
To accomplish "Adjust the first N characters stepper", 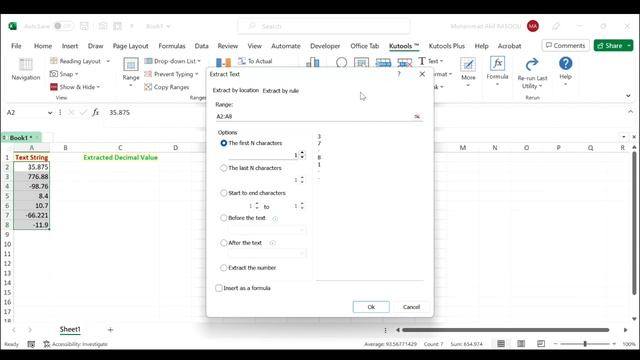I will (x=302, y=155).
